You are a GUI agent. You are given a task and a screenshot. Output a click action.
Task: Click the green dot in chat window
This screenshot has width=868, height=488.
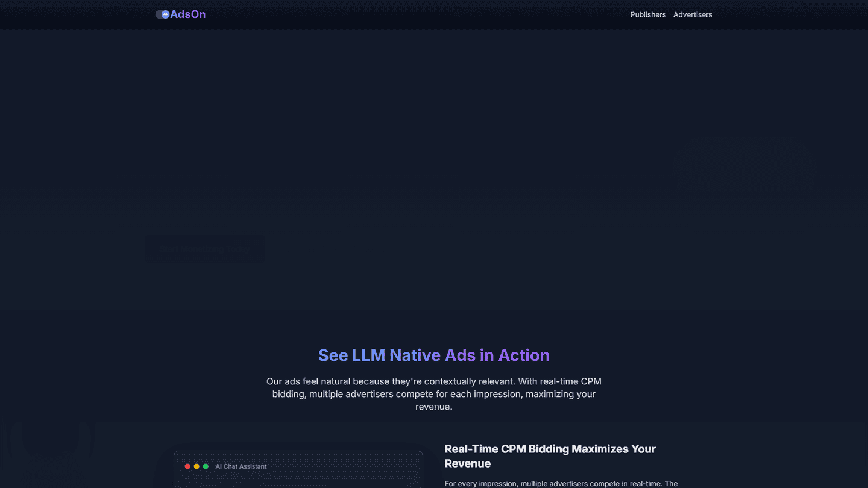(x=206, y=466)
